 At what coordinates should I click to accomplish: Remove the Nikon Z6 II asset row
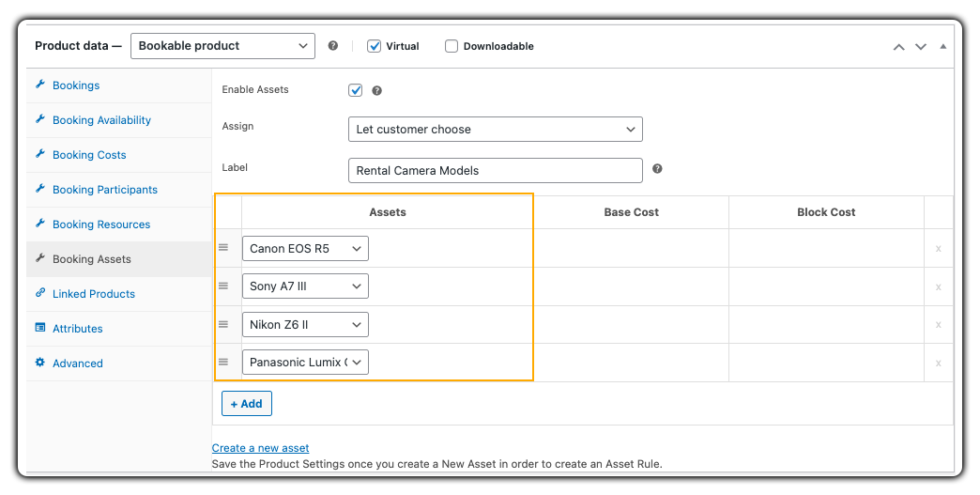pyautogui.click(x=938, y=325)
